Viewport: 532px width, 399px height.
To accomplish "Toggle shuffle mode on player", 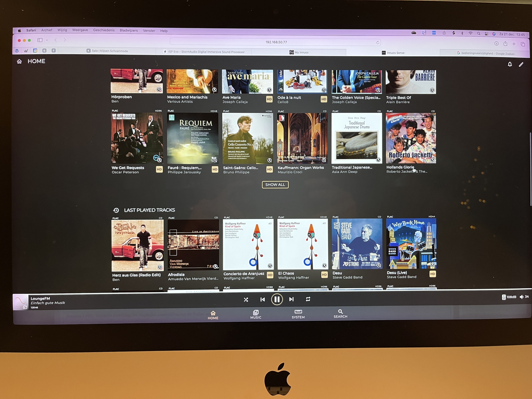I will coord(246,299).
